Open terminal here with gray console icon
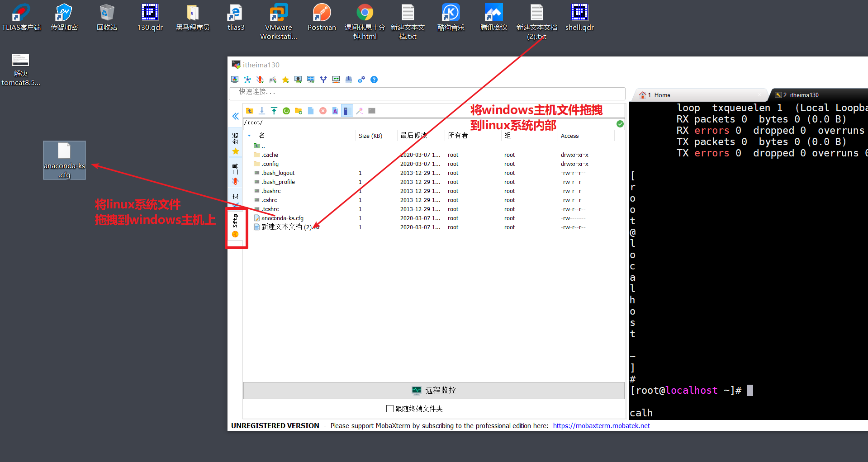Screen dimensions: 868x462 [x=372, y=111]
